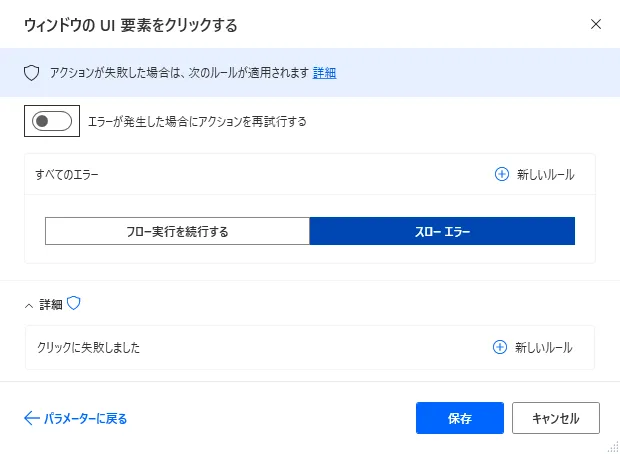
Task: Select the スロー エラー option
Action: (x=442, y=231)
